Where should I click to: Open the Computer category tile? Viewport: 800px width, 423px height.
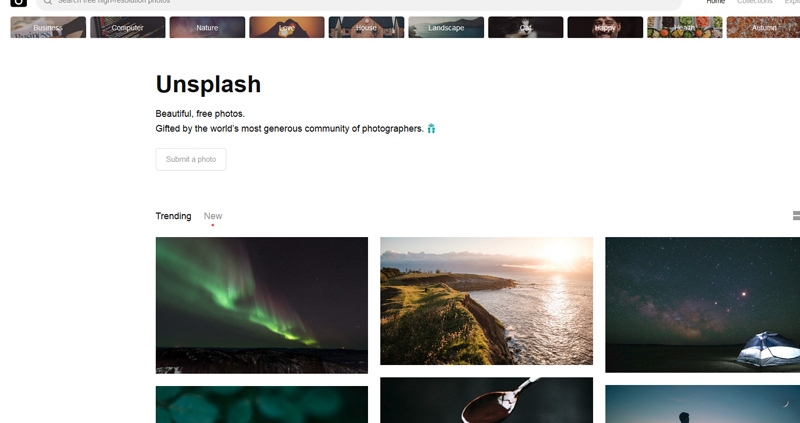[128, 28]
